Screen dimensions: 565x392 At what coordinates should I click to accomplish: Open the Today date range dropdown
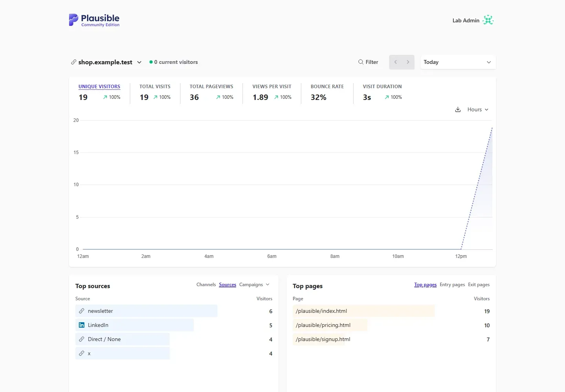[458, 62]
